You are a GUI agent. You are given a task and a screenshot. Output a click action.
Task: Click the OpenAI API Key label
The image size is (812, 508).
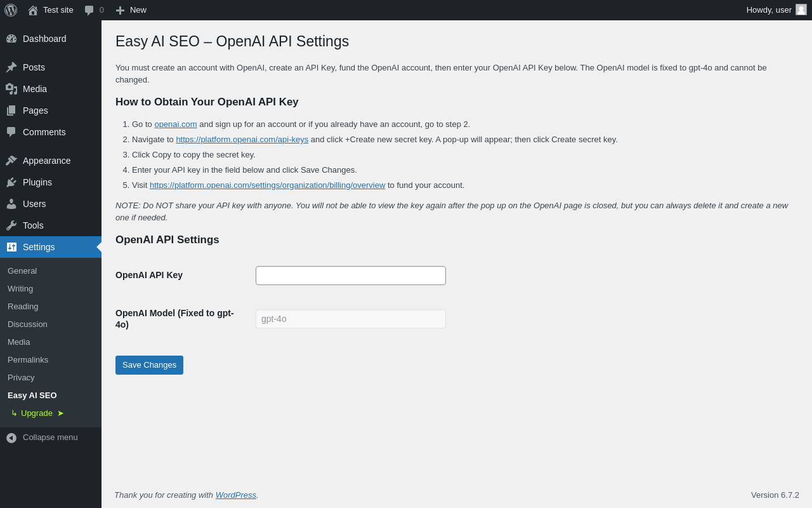click(x=149, y=275)
